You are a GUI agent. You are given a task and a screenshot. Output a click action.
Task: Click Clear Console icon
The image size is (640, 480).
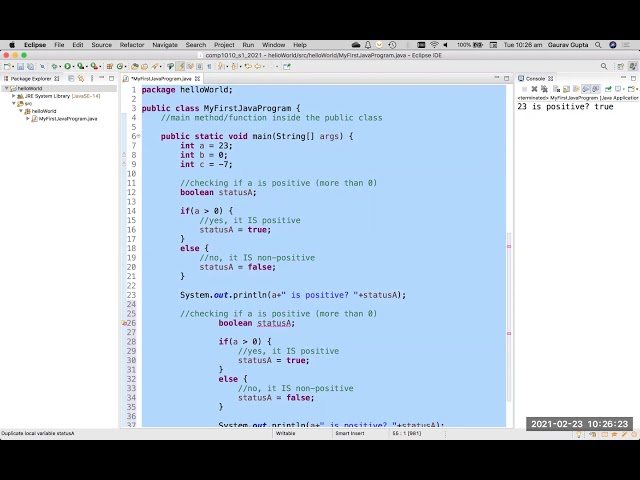pos(556,89)
